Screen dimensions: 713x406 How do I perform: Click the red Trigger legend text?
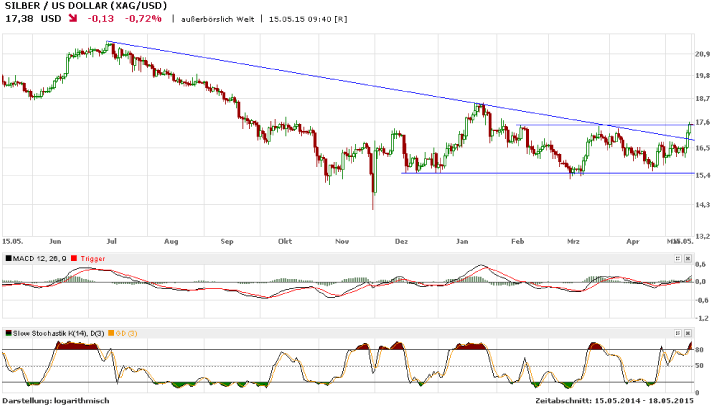click(x=92, y=257)
